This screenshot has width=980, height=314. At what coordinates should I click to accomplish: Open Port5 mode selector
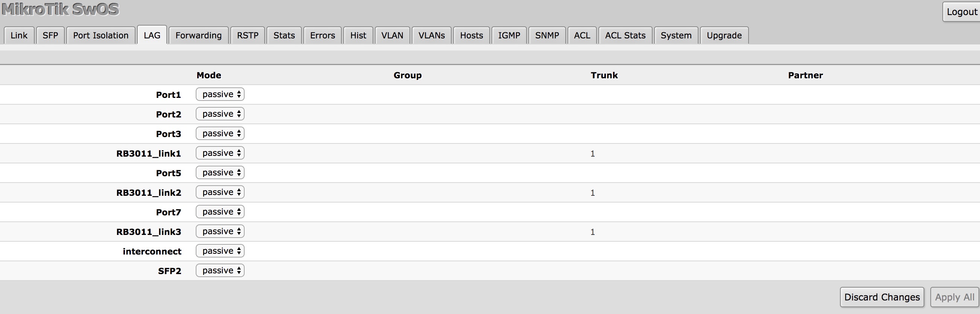pos(220,173)
